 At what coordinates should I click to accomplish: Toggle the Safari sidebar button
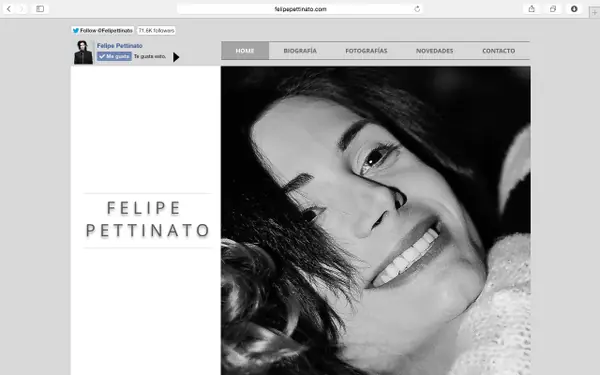40,9
